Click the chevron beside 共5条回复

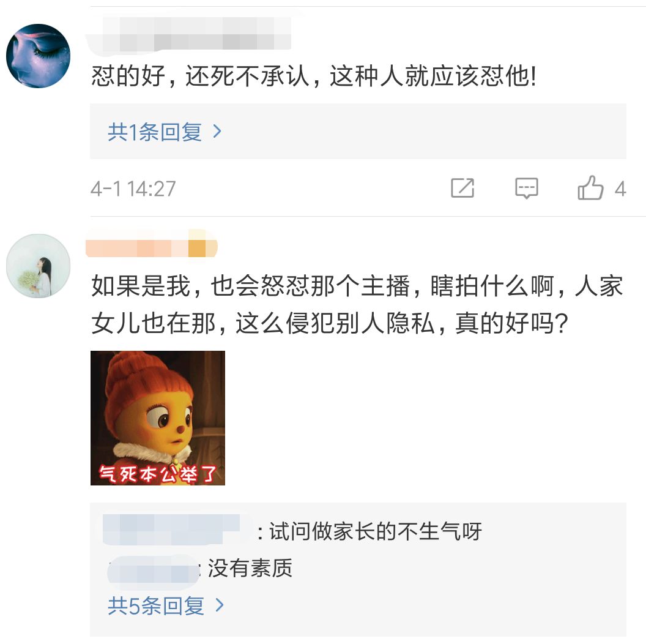pos(220,605)
